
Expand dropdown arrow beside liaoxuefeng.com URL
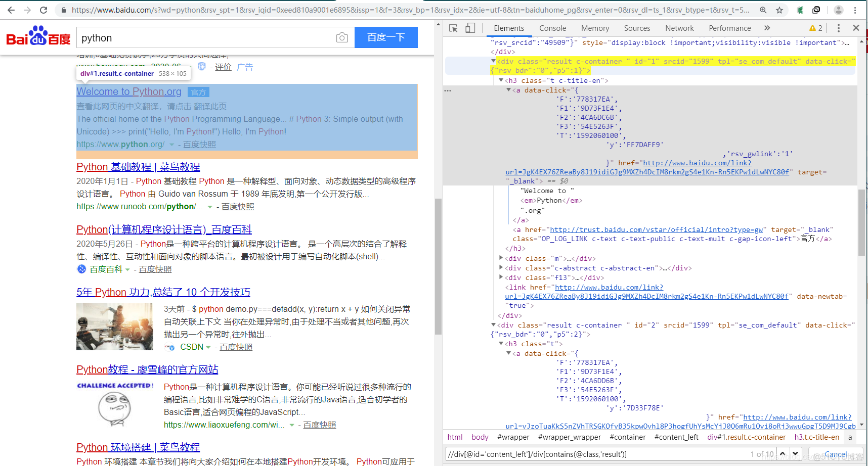coord(292,426)
